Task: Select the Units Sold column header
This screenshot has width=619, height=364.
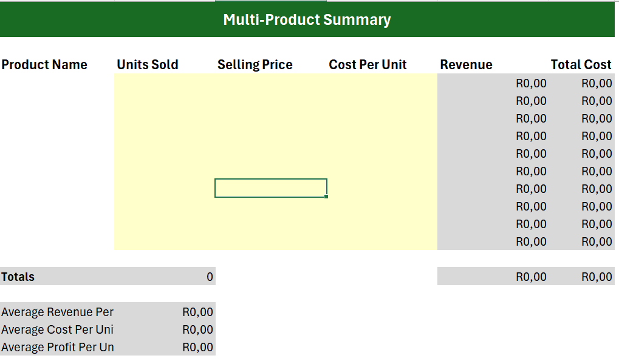Action: tap(148, 64)
